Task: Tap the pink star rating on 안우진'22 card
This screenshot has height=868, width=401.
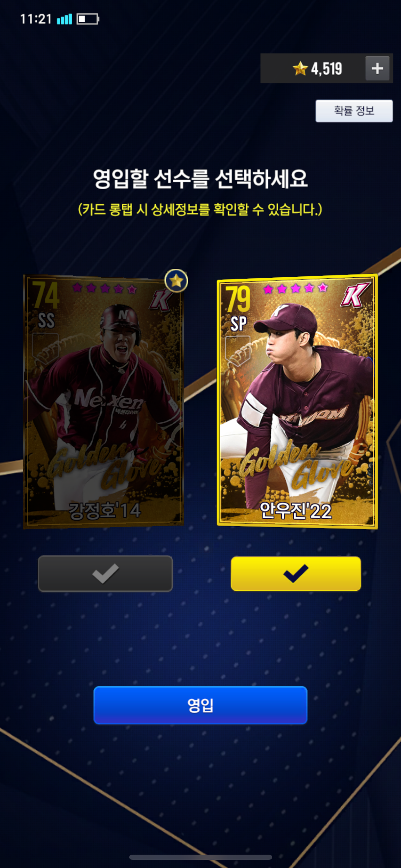Action: (x=295, y=288)
